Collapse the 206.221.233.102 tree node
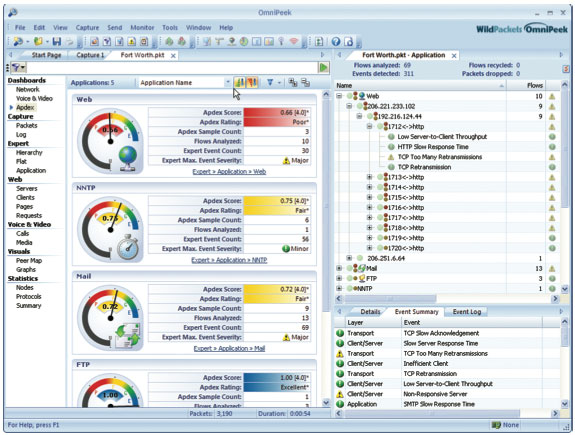This screenshot has width=575, height=435. coord(349,106)
